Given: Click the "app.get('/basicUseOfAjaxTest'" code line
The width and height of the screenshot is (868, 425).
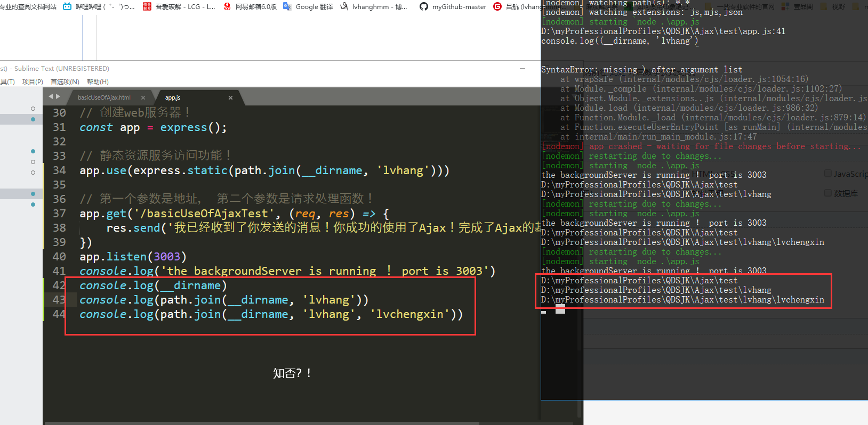Looking at the screenshot, I should point(234,214).
